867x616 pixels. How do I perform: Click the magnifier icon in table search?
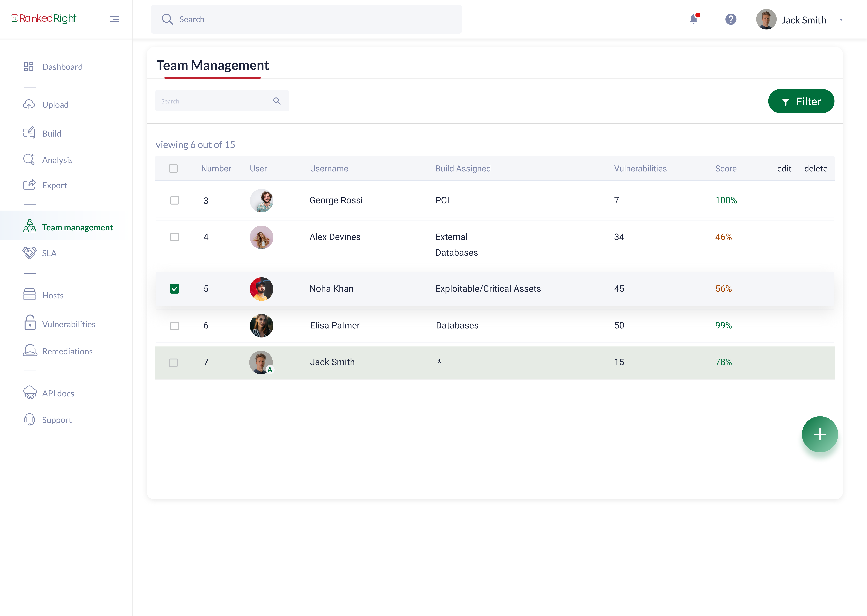coord(277,101)
